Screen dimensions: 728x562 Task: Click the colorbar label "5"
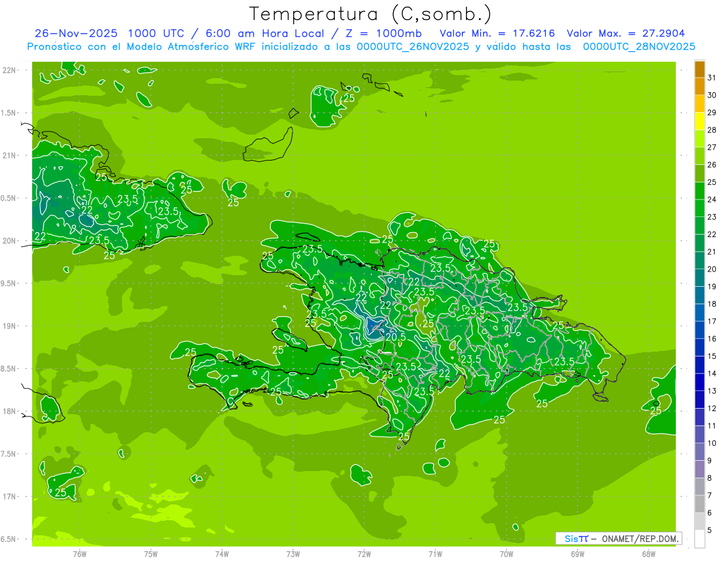coord(710,530)
